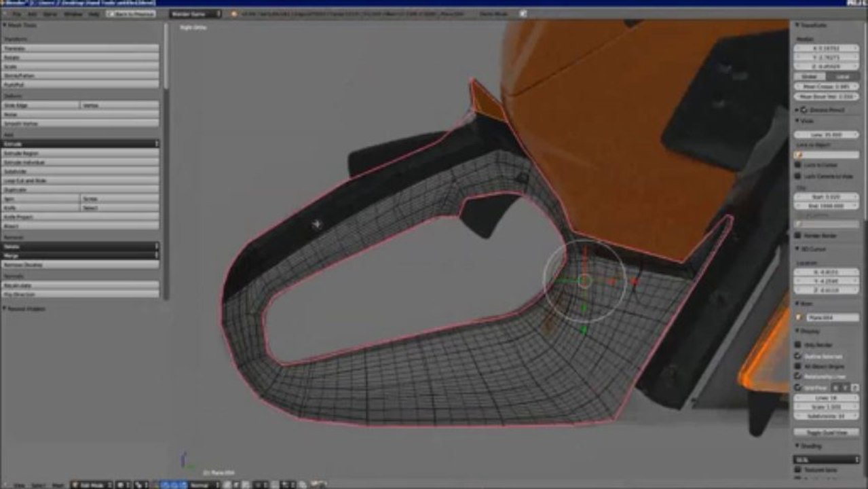The width and height of the screenshot is (868, 489).
Task: Click the Translate tool button
Action: click(81, 49)
